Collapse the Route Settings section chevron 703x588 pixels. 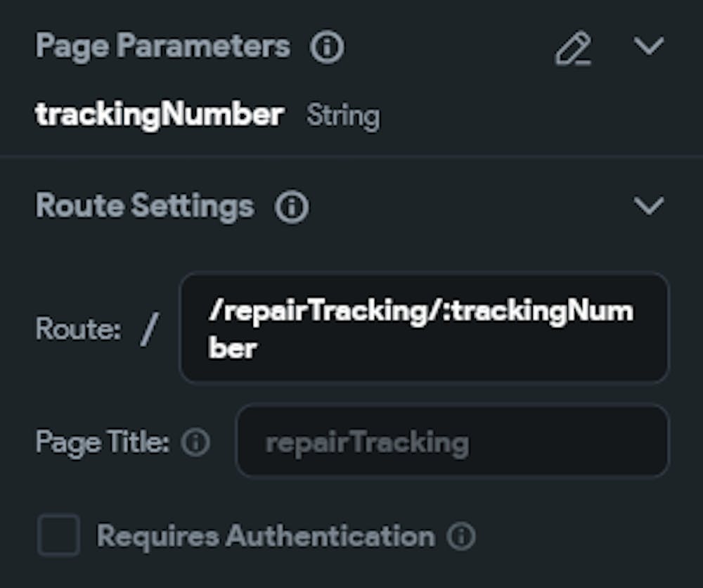(648, 206)
